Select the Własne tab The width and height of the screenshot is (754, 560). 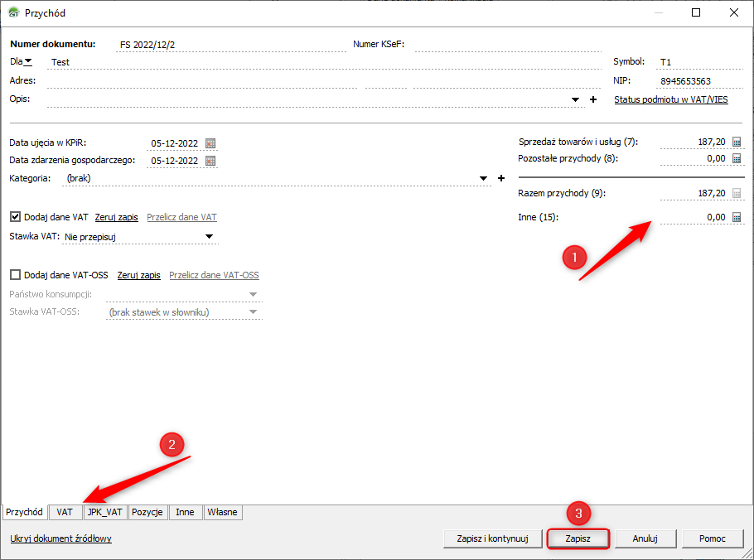(x=222, y=512)
